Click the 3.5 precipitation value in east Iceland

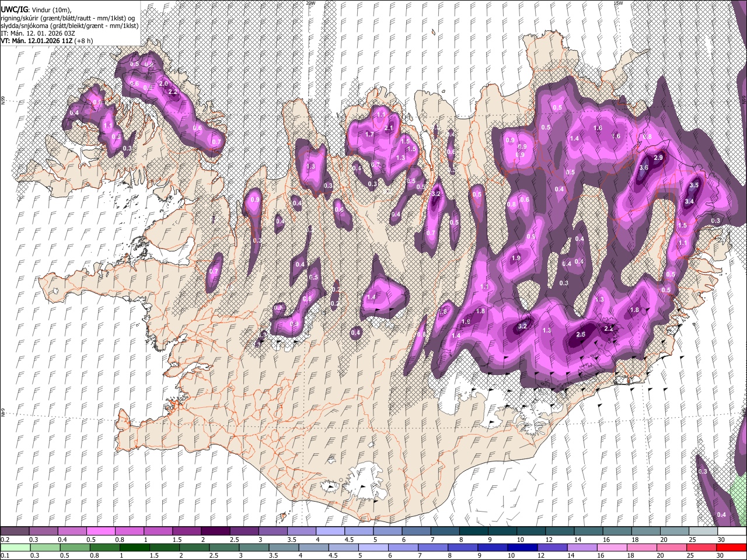[x=694, y=185]
